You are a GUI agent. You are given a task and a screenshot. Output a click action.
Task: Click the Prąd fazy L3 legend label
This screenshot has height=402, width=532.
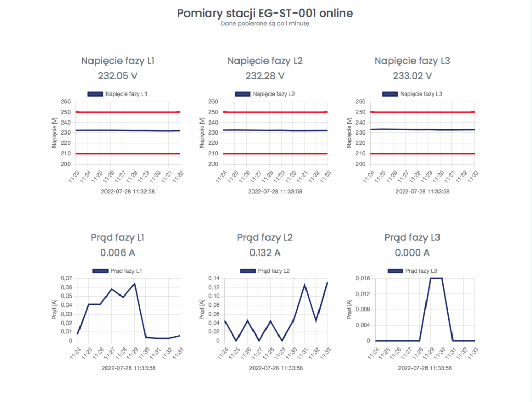click(421, 271)
